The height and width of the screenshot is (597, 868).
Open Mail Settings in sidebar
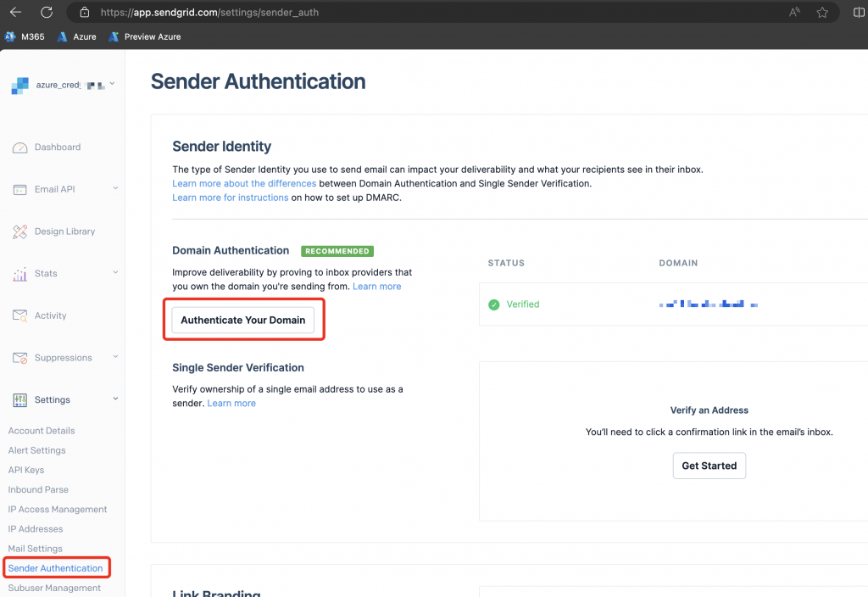tap(35, 549)
